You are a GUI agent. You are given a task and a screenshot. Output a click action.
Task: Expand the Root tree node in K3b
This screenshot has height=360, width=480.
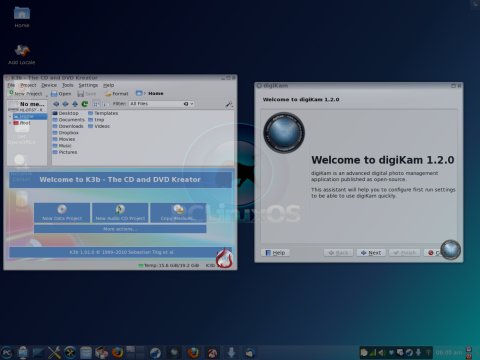click(10, 123)
